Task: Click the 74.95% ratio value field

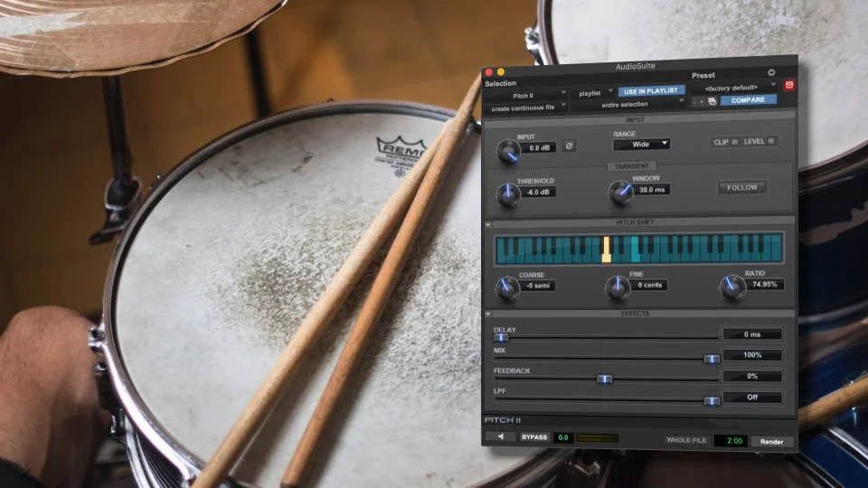Action: click(764, 285)
